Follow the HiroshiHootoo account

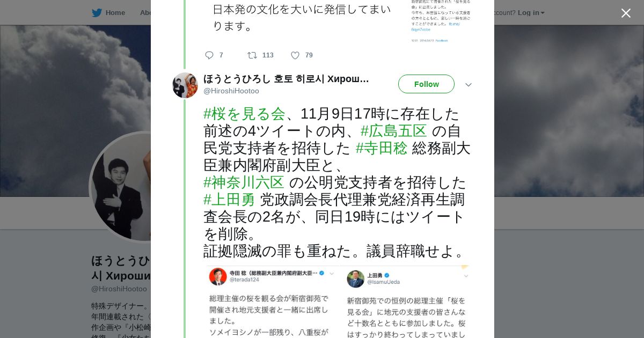pyautogui.click(x=426, y=84)
